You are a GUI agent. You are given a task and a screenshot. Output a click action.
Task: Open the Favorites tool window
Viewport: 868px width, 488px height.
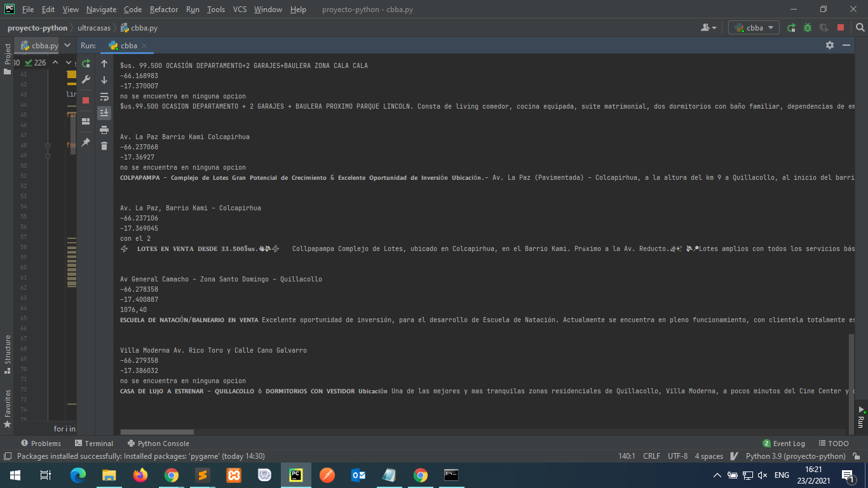point(7,408)
